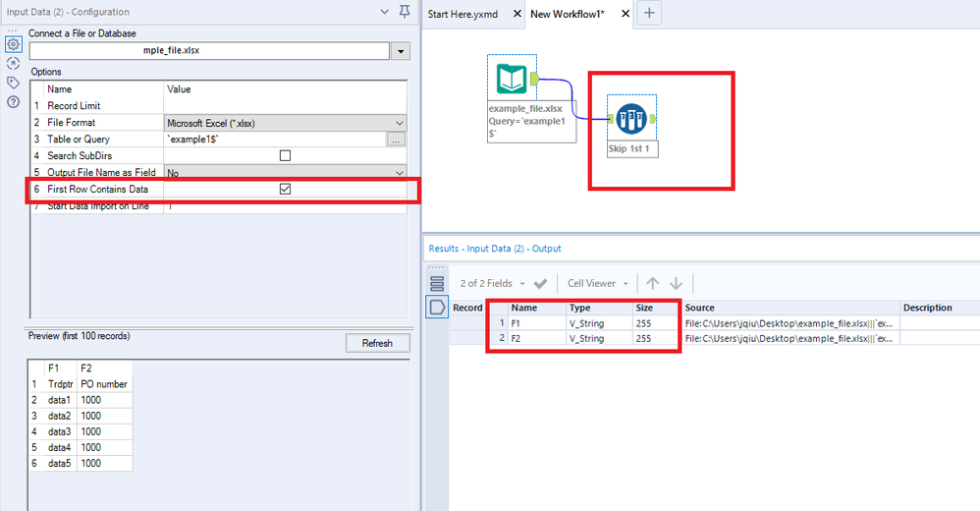This screenshot has height=511, width=980.
Task: Pin the Configuration panel
Action: coord(405,12)
